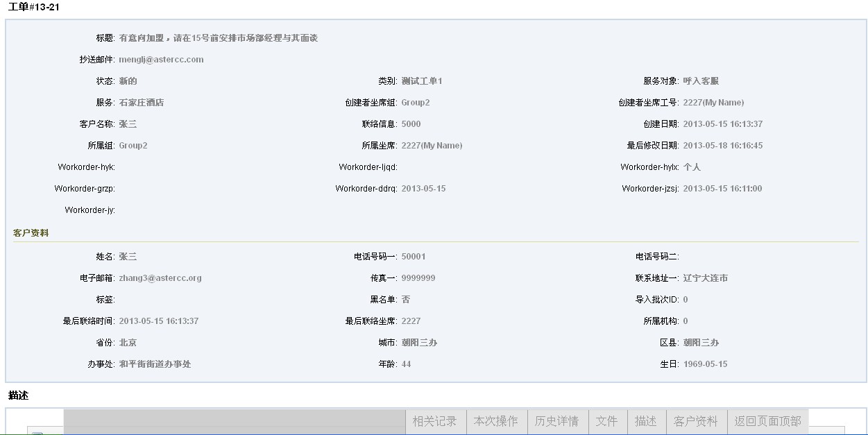This screenshot has width=868, height=435.
Task: Click the 返回页面顶部 button
Action: (767, 421)
